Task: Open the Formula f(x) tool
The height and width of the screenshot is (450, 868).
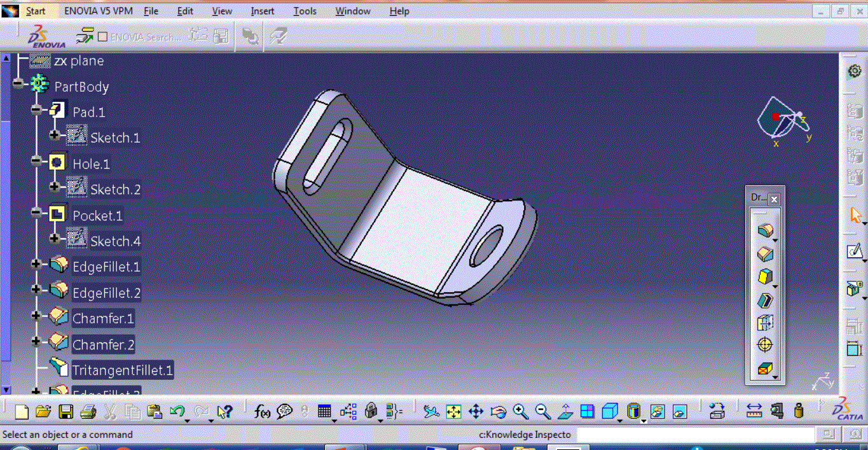Action: click(262, 412)
